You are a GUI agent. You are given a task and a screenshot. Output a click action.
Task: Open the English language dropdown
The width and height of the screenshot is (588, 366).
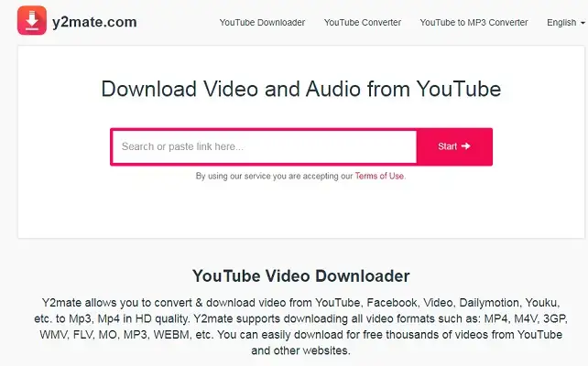click(565, 23)
